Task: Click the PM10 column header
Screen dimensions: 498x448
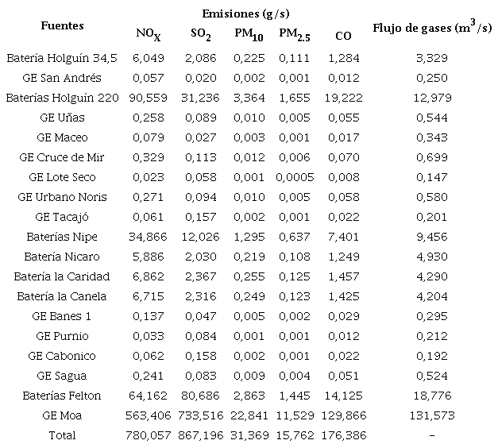Action: point(249,34)
